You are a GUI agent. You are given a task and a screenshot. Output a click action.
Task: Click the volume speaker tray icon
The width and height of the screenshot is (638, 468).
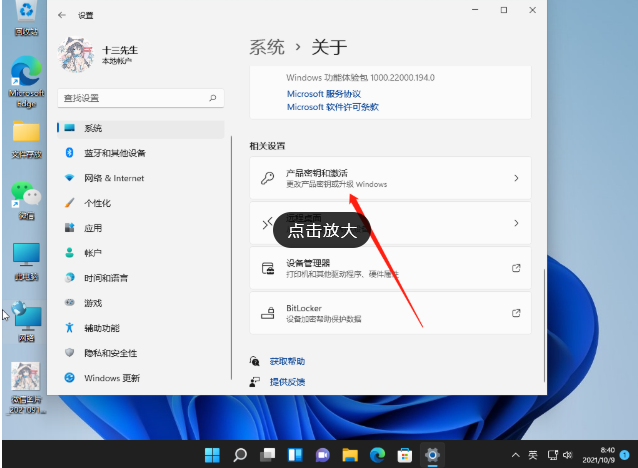(568, 455)
